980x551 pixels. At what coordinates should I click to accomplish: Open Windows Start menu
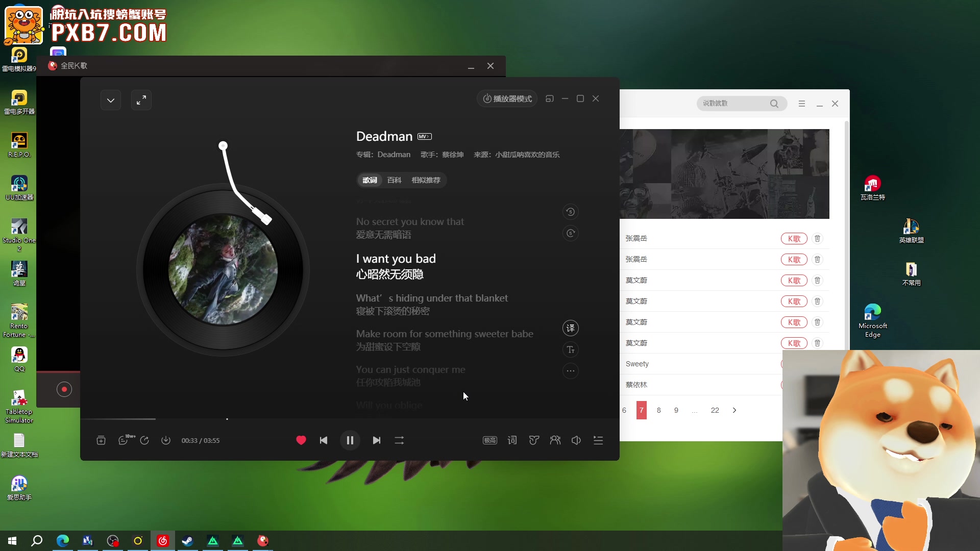(x=12, y=541)
